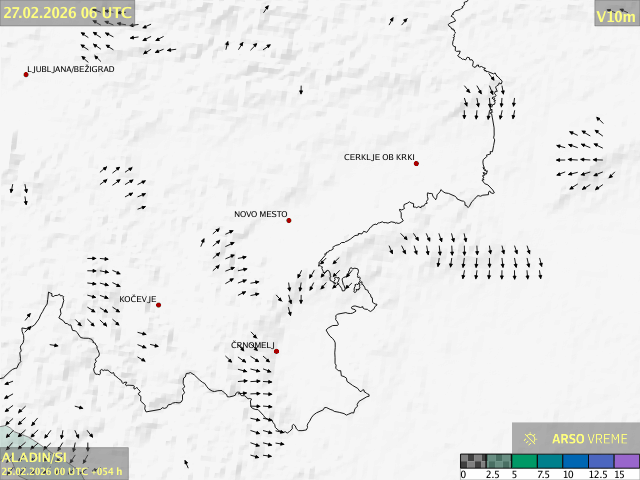The image size is (640, 480).
Task: Select the Kočevje station dot
Action: [158, 305]
